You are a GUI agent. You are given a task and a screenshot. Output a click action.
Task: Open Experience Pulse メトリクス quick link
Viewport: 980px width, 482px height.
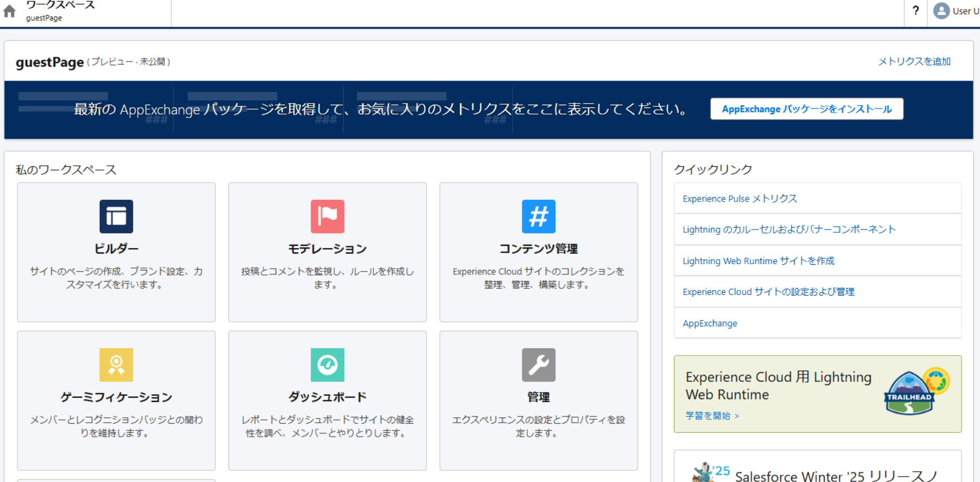739,199
